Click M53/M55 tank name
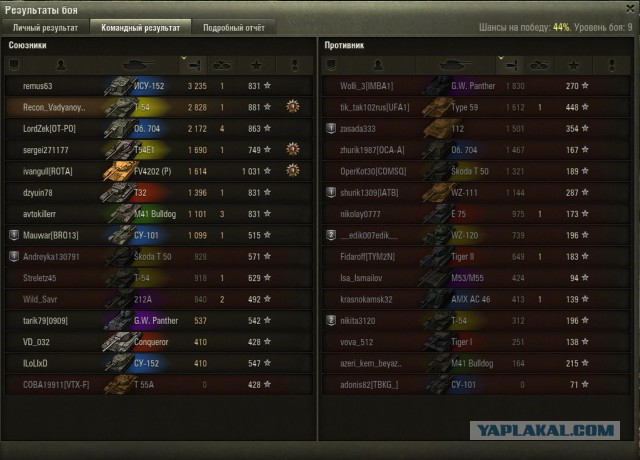Viewport: 640px width, 460px height. point(467,278)
